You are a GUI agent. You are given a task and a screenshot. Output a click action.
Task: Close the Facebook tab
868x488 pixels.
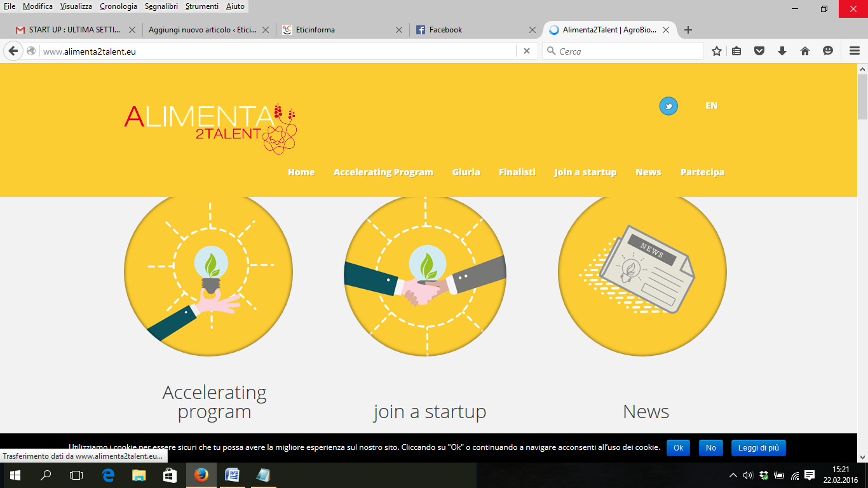pyautogui.click(x=532, y=30)
